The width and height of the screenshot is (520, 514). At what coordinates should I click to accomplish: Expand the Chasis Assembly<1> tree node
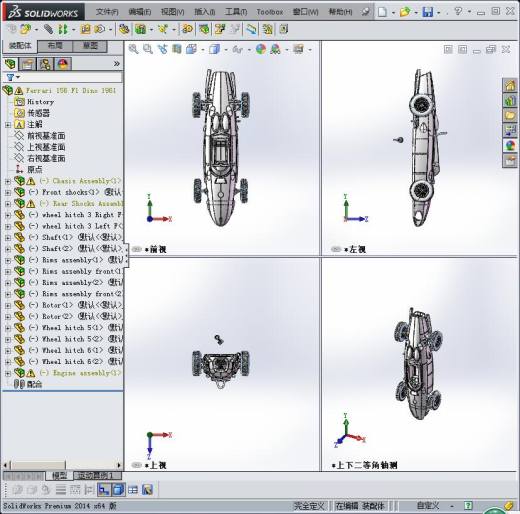tap(8, 181)
